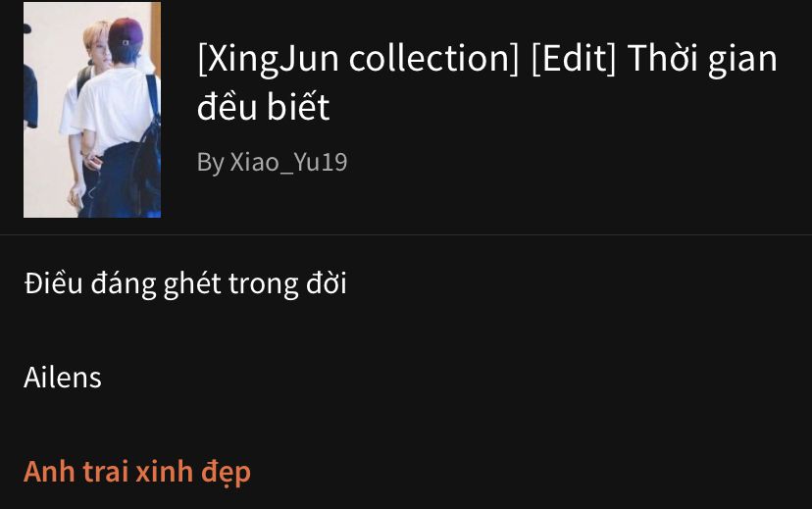Select the 'Ailens' chapter
Screen dimensions: 812x509
[63, 377]
